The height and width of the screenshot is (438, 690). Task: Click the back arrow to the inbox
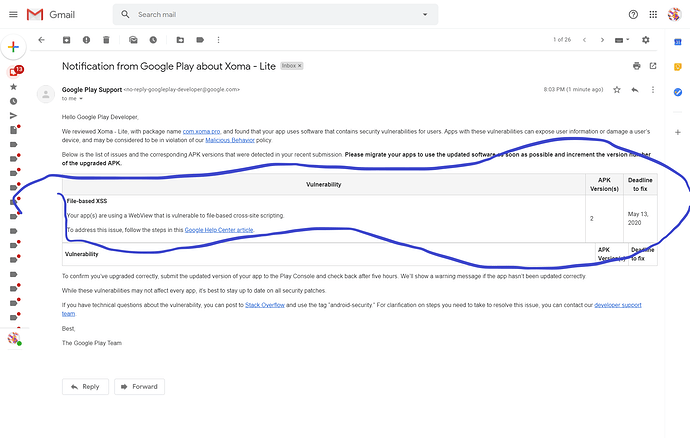[41, 40]
